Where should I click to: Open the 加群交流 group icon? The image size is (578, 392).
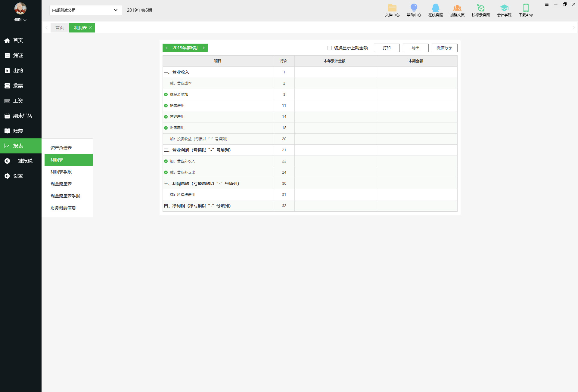click(x=457, y=8)
